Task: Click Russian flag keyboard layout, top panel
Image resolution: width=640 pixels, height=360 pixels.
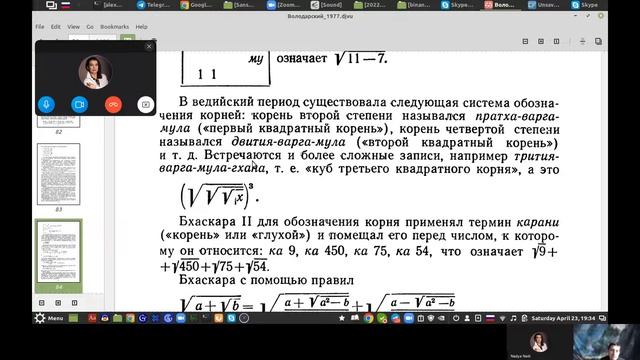Action: coord(65,5)
